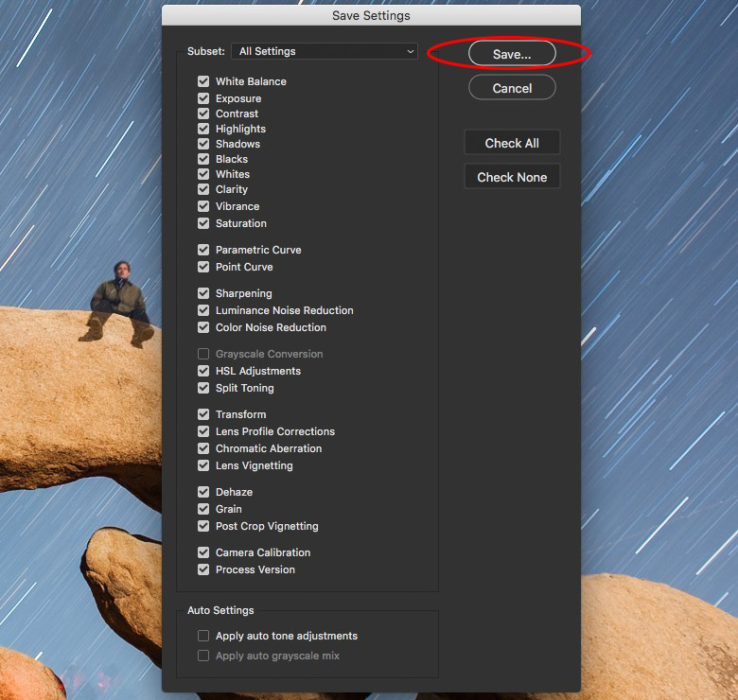Image resolution: width=738 pixels, height=700 pixels.
Task: Toggle the Contrast checkbox
Action: coord(203,114)
